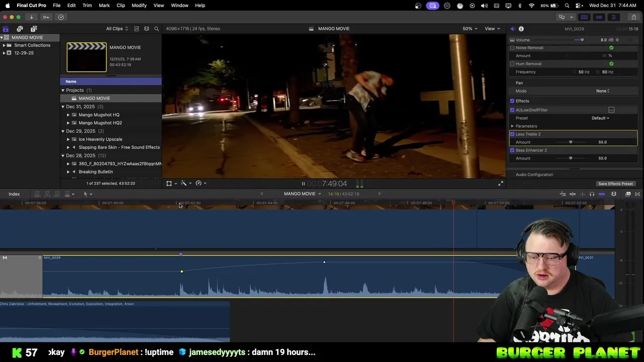The image size is (644, 362).
Task: Open the All Clips filter popup
Action: (117, 29)
